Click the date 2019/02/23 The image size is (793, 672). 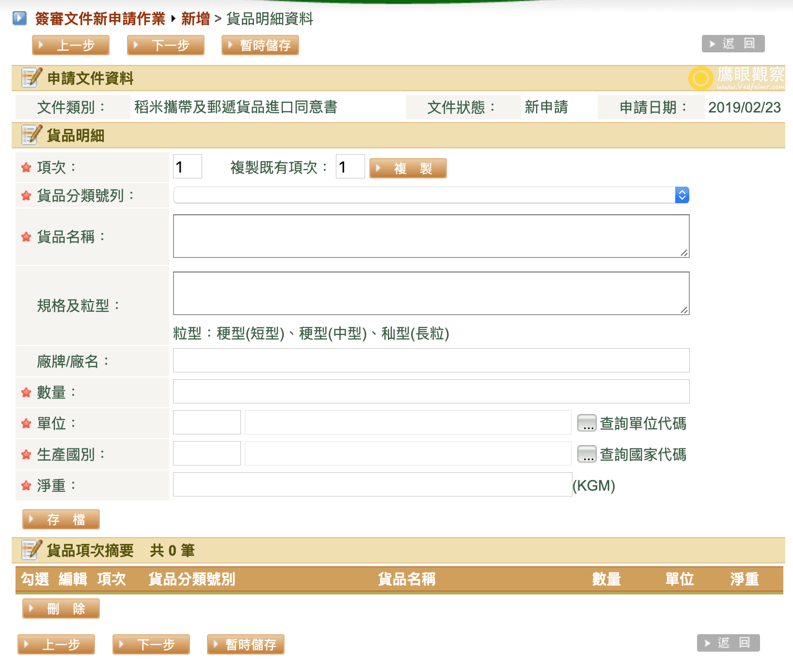pyautogui.click(x=745, y=107)
